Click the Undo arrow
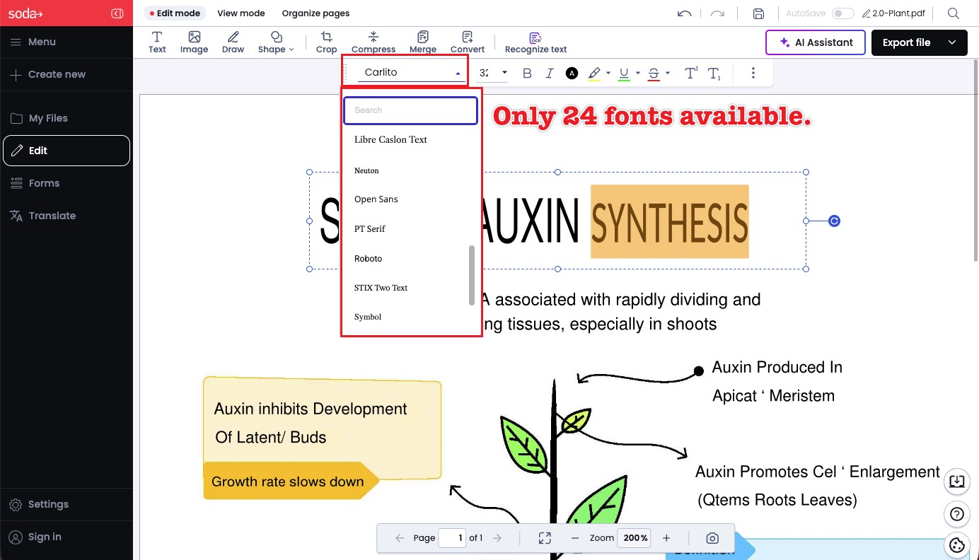The width and height of the screenshot is (979, 560). 684,13
